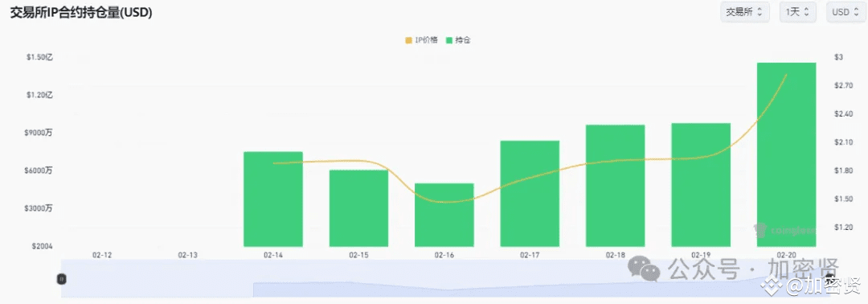
Task: Select the 02-15 green bar
Action: coord(358,208)
